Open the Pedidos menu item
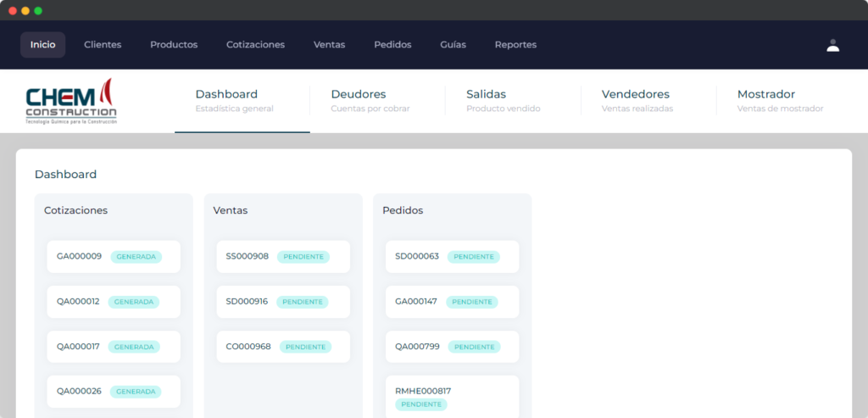This screenshot has width=868, height=418. [392, 45]
